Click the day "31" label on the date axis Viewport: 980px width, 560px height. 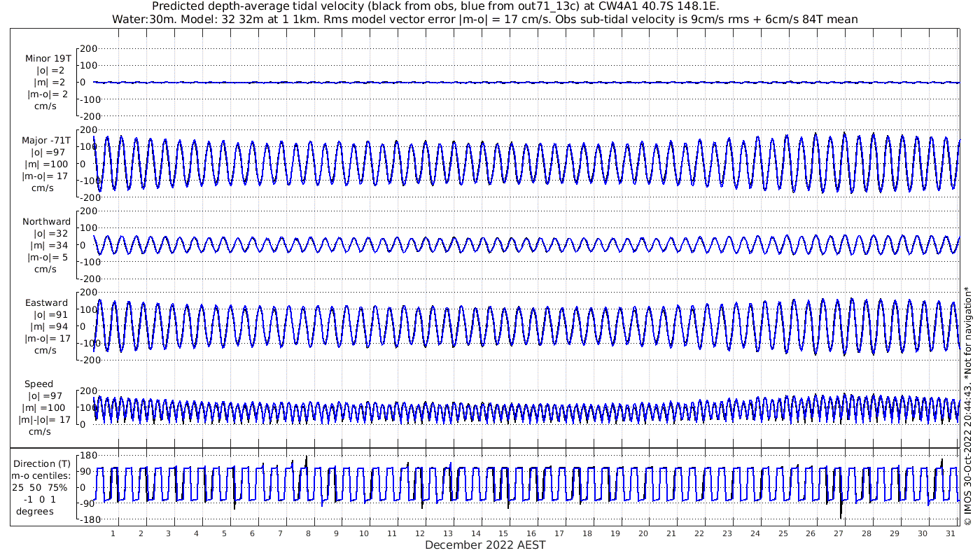click(950, 533)
